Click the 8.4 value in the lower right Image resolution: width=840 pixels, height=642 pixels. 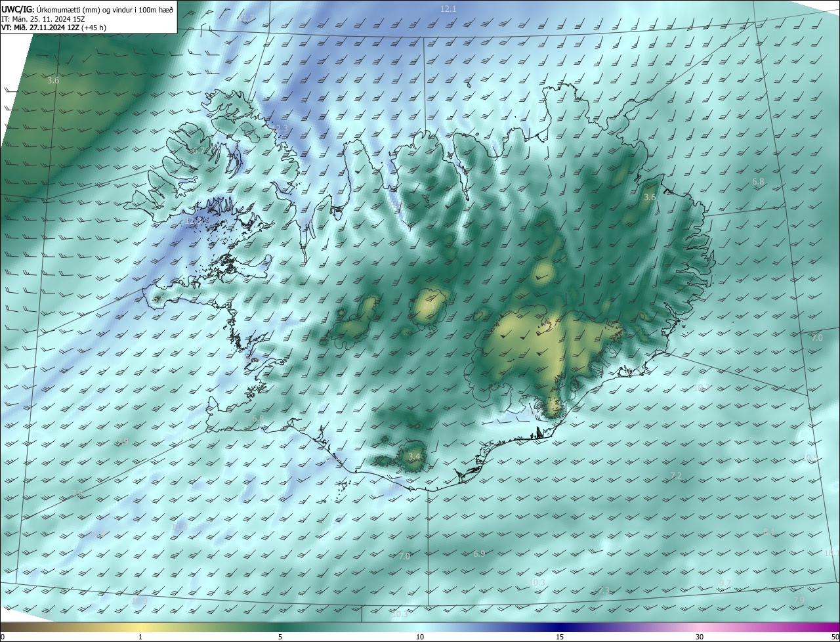769,532
